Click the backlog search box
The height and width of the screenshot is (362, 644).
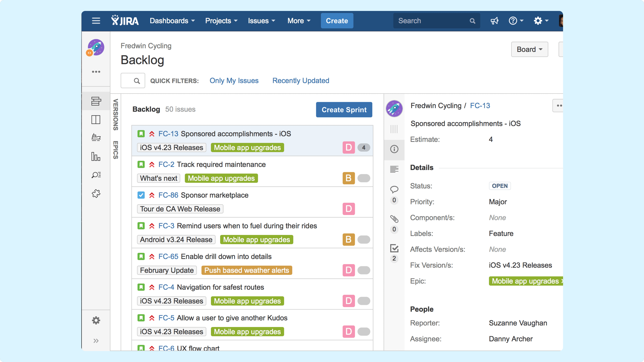click(133, 81)
